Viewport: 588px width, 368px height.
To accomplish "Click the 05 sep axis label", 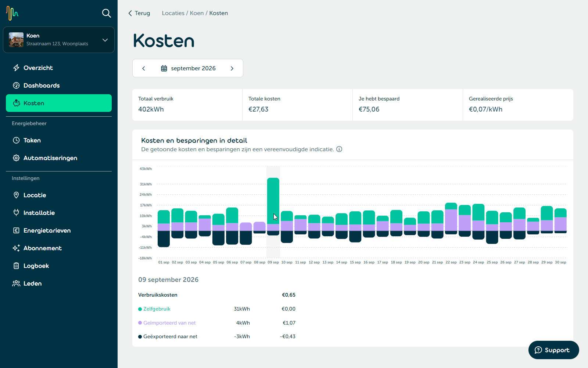I will [218, 262].
